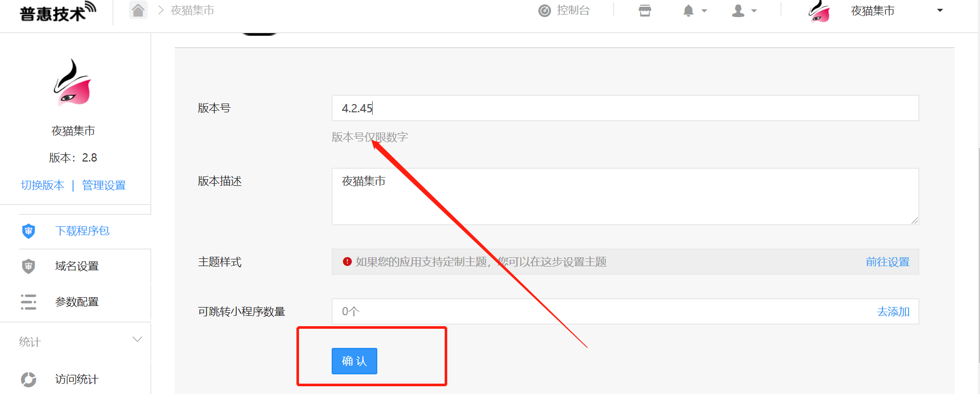This screenshot has width=980, height=394.
Task: Click the blue shield icon beside 下载程序包
Action: [x=29, y=231]
